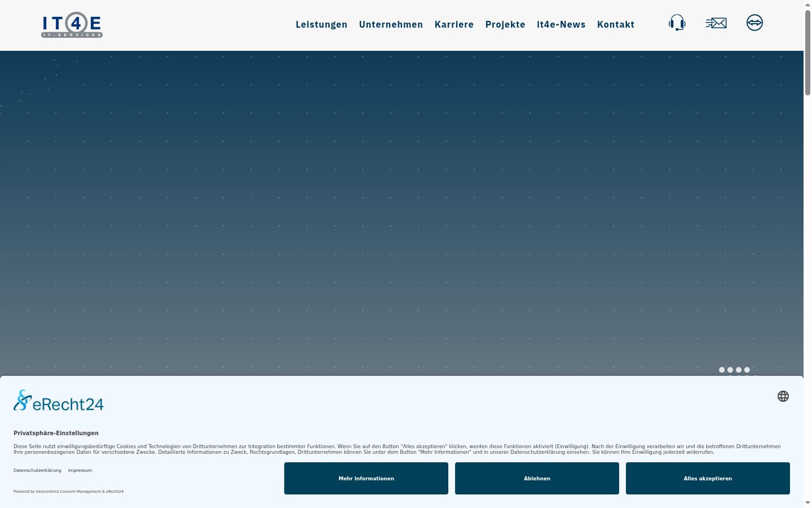Accept all cookies via Alles akzeptieren

click(708, 479)
